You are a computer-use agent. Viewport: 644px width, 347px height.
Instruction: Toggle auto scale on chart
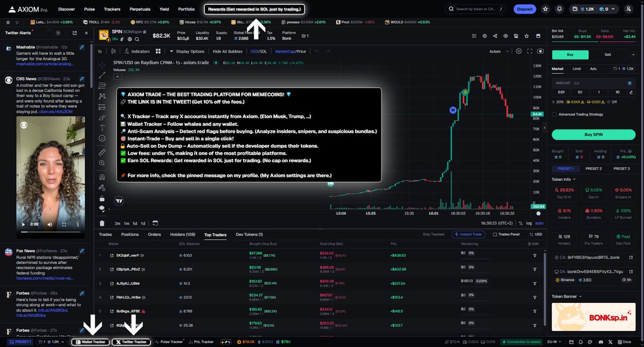[539, 223]
